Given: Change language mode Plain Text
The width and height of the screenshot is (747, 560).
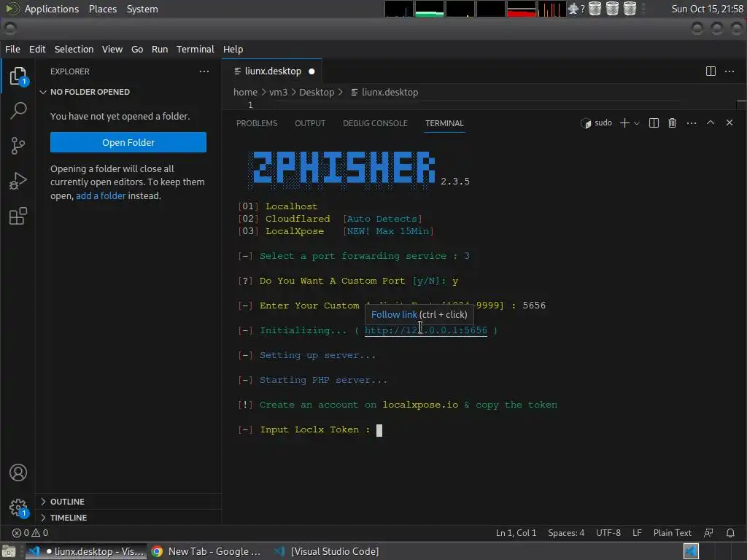Looking at the screenshot, I should click(672, 533).
